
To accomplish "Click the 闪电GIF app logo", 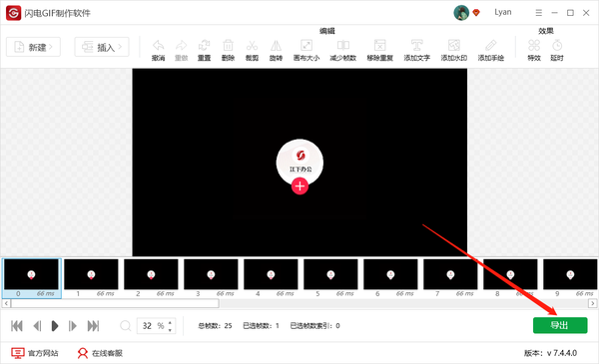I will point(13,13).
